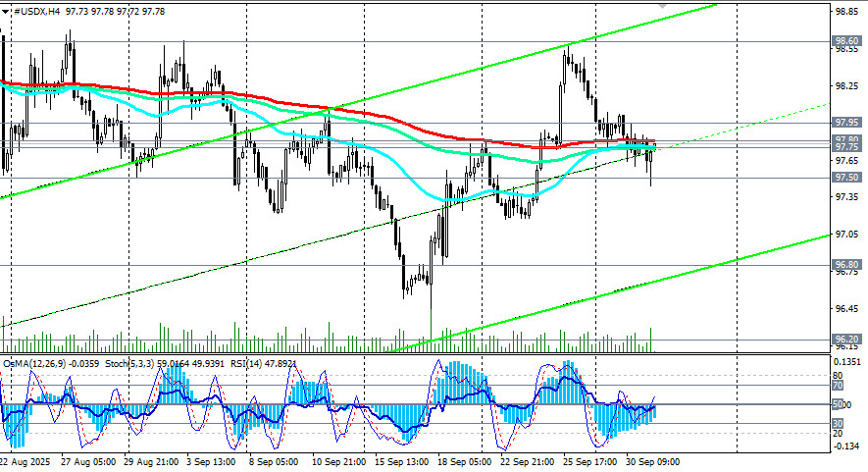Click the RSI level 70 label
Image resolution: width=868 pixels, height=472 pixels.
[838, 386]
